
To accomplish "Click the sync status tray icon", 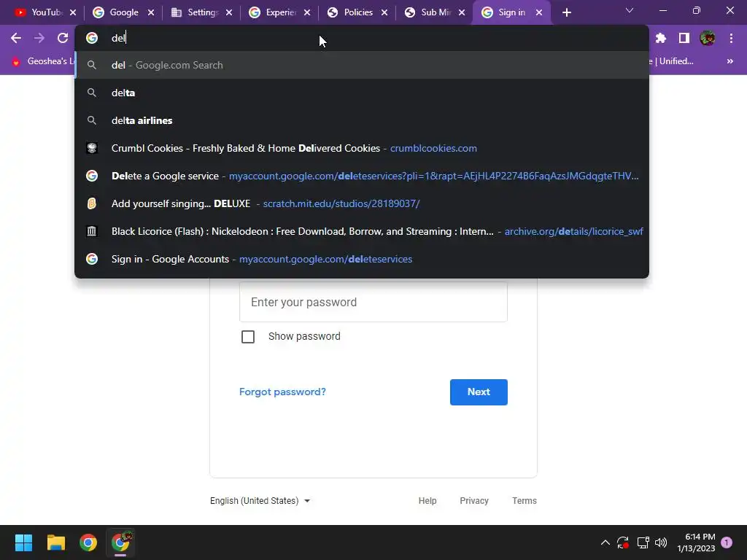I will (623, 542).
